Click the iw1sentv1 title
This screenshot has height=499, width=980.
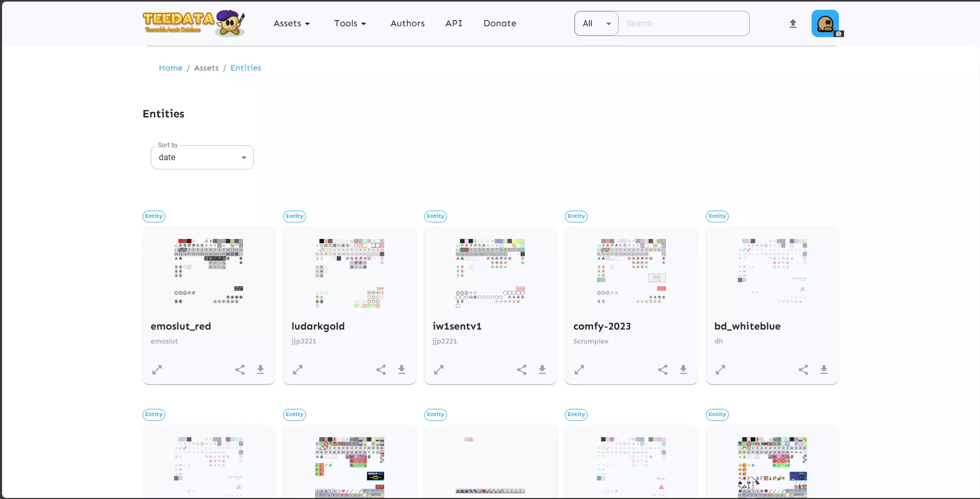[x=457, y=326]
